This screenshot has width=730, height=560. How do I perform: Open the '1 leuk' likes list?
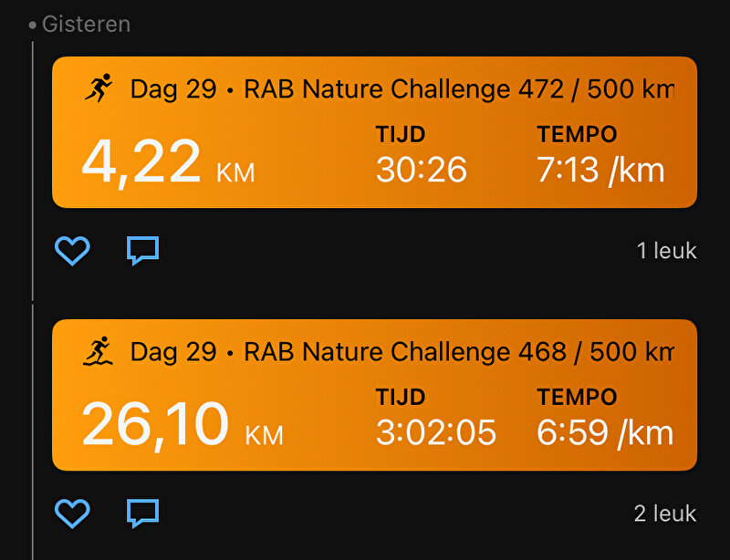tap(666, 251)
